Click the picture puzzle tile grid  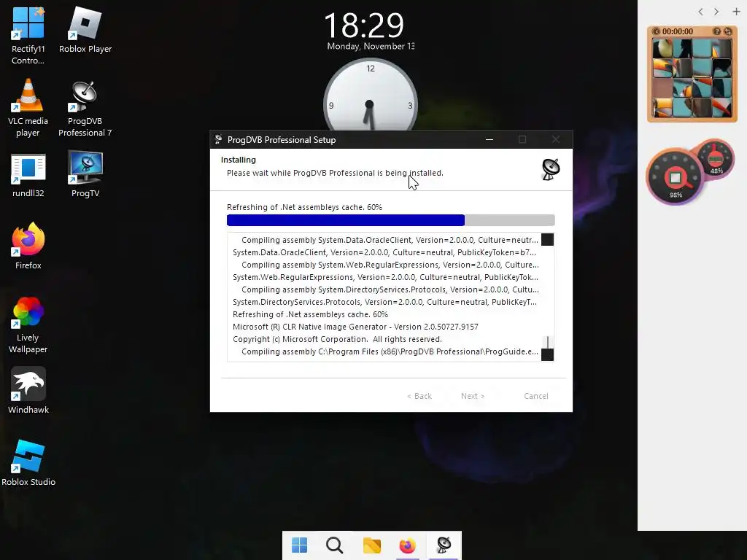coord(692,78)
